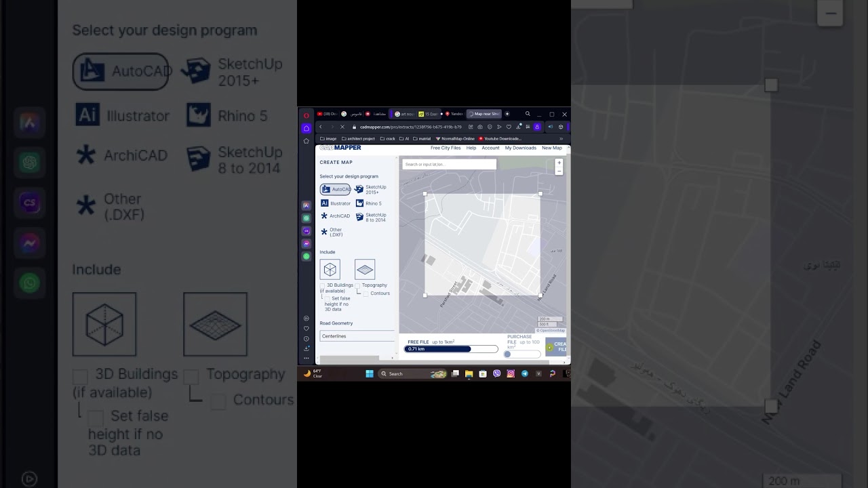This screenshot has width=868, height=488.
Task: Open Aria AI in the sidebar
Action: coord(306,205)
